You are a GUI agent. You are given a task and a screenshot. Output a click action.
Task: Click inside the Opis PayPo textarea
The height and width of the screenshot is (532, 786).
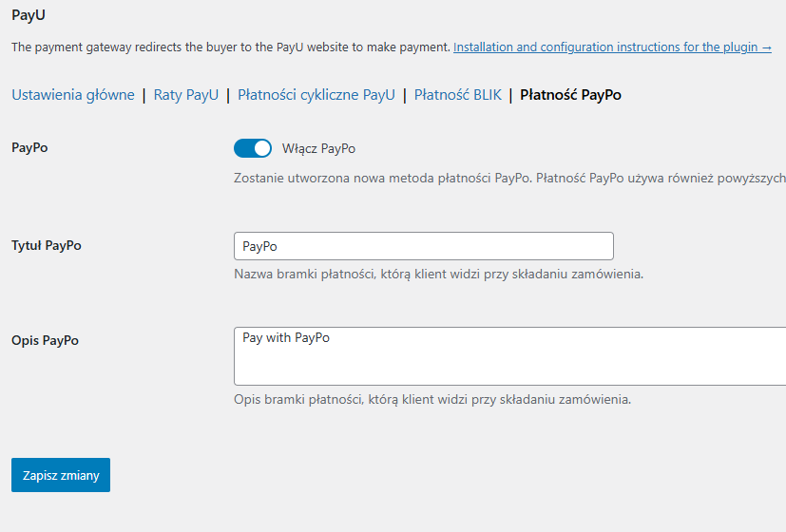tap(509, 356)
